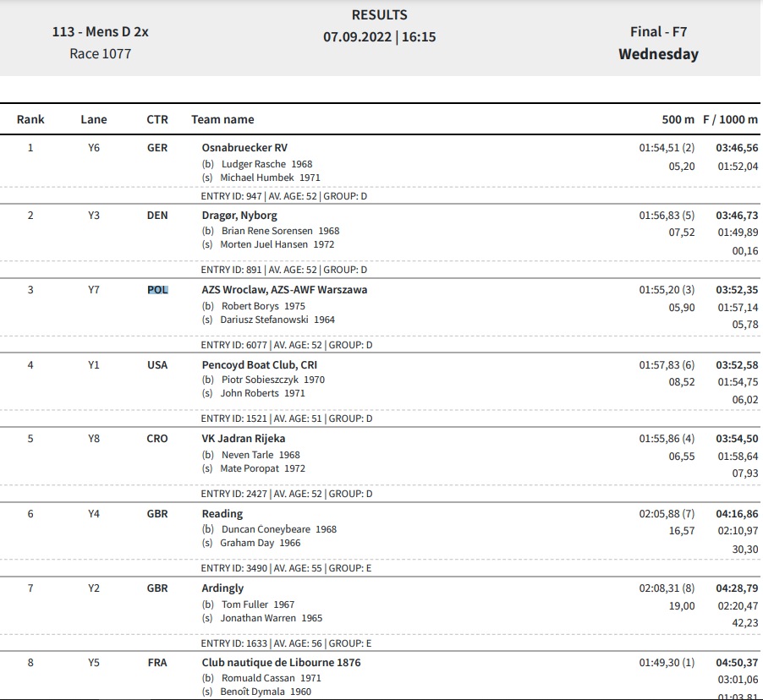Viewport: 763px width, 700px height.
Task: Click the Osnabruecker RV team name
Action: click(x=244, y=148)
